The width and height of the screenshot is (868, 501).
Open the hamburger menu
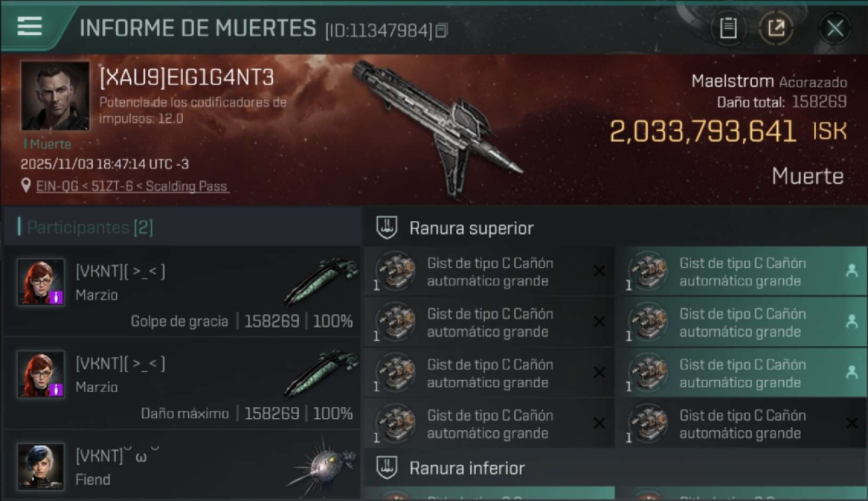point(29,26)
